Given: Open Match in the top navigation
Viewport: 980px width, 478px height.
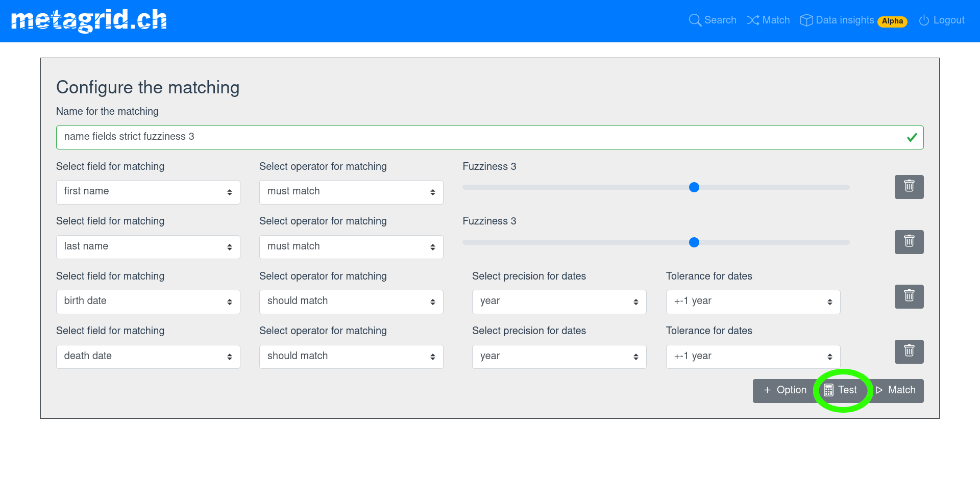Looking at the screenshot, I should click(x=768, y=20).
